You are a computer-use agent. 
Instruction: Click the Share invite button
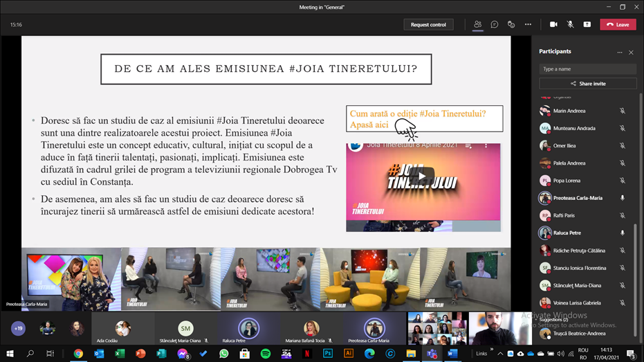point(588,83)
